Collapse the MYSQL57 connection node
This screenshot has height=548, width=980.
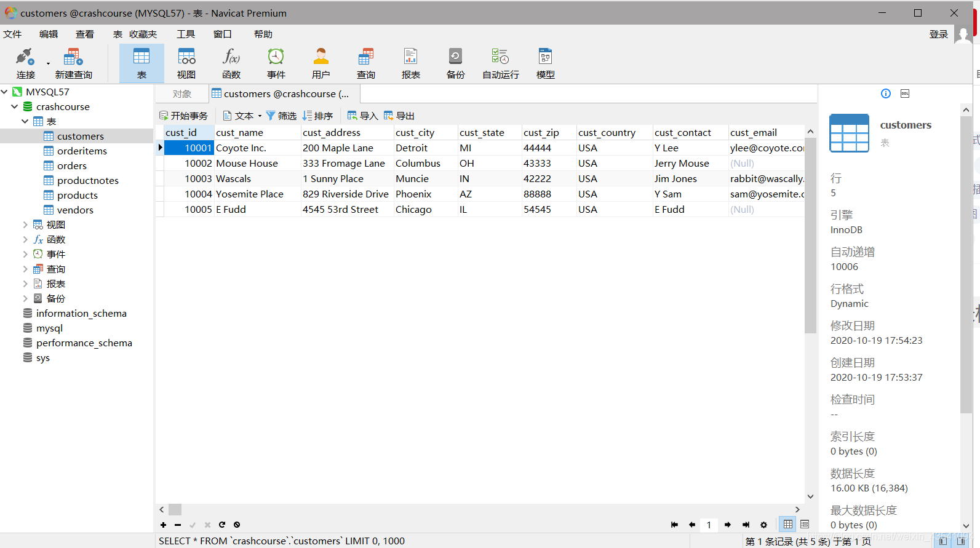coord(4,92)
